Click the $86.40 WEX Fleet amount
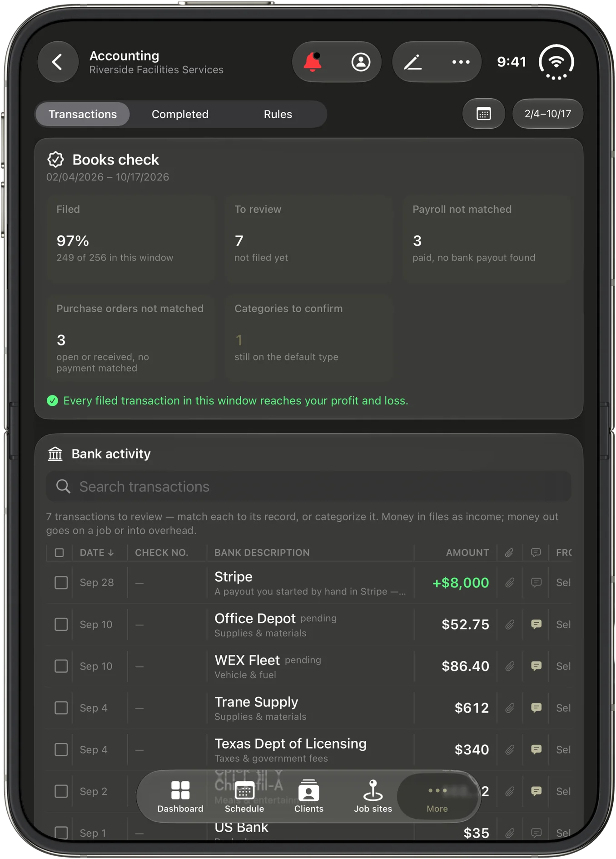Screen dimensions: 616x859 click(465, 666)
